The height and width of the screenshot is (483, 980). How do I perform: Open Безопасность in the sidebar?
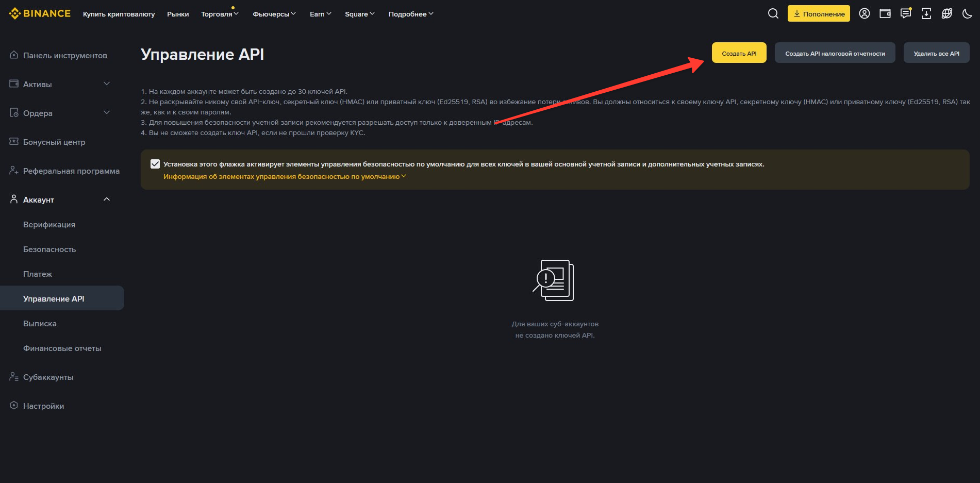point(49,249)
